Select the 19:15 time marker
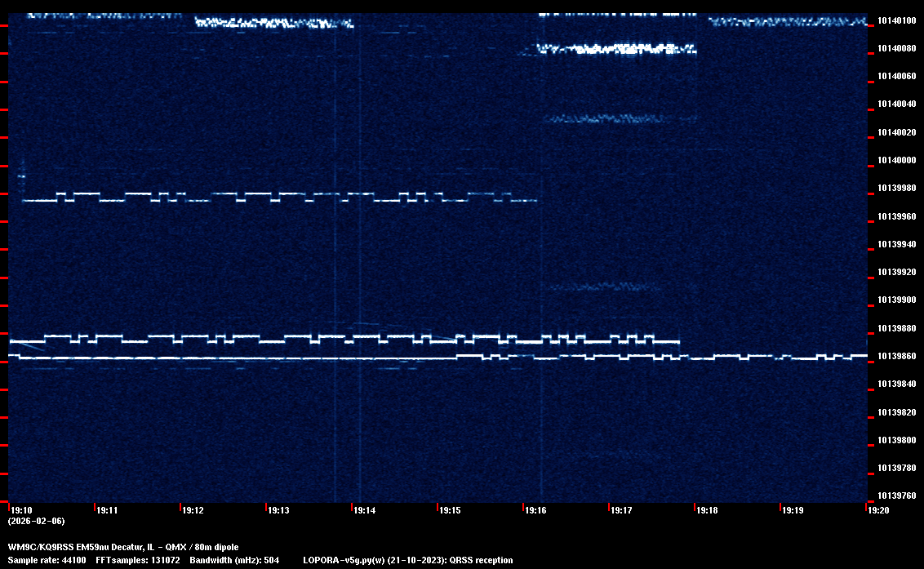 450,510
